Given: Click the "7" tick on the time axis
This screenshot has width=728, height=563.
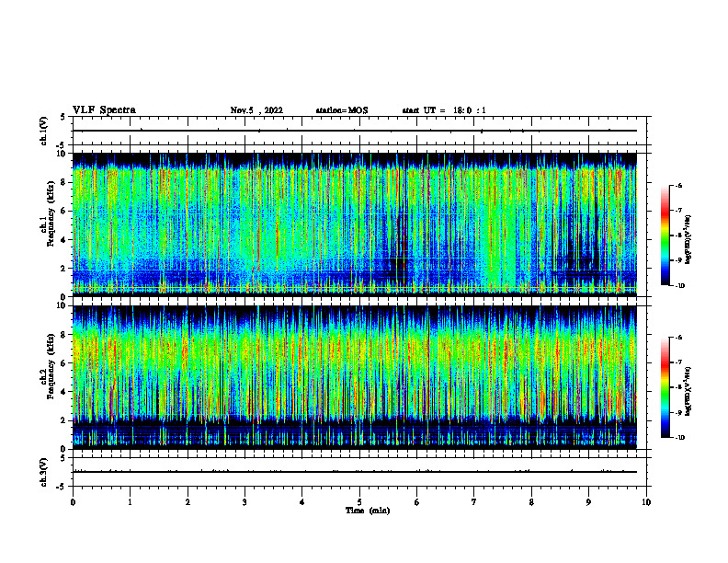Looking at the screenshot, I should point(474,502).
